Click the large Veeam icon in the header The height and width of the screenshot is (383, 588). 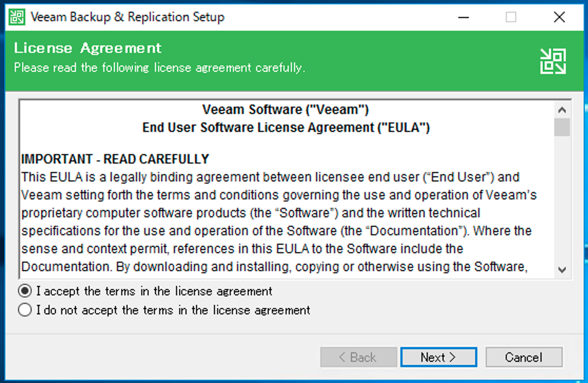(x=553, y=61)
